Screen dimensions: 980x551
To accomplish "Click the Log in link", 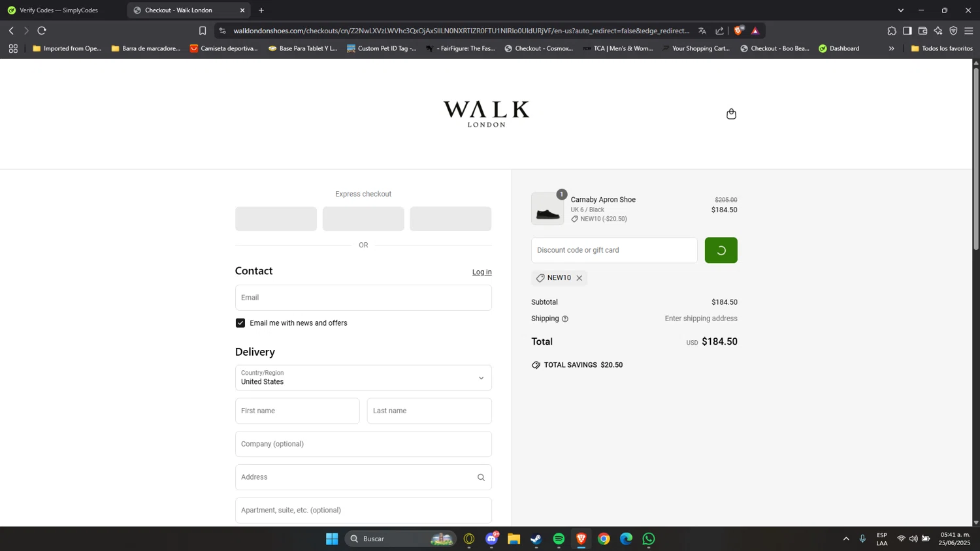I will click(482, 272).
